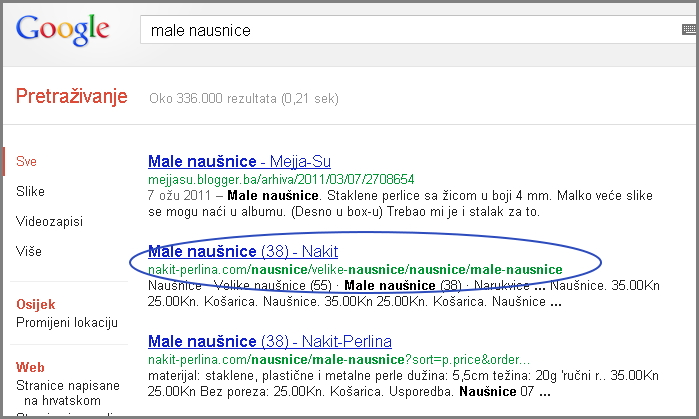Click the mejjasu.blogger.ba green URL
The height and width of the screenshot is (419, 699).
281,179
